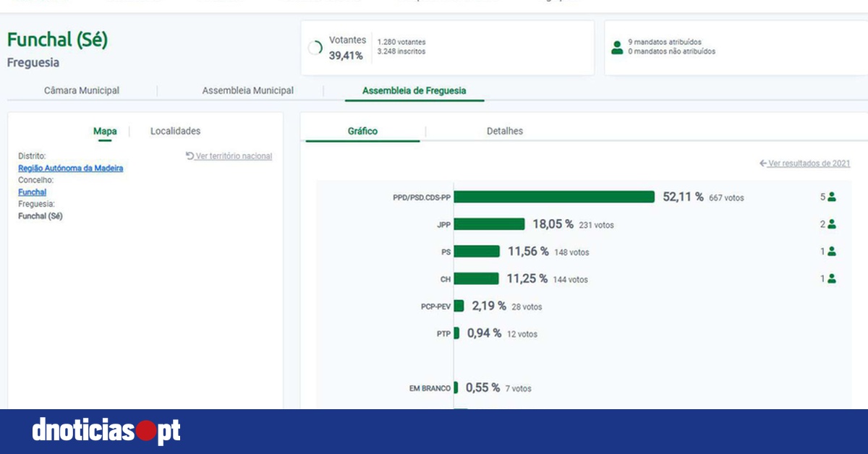Click the dnoticias.pt logo

tap(106, 431)
